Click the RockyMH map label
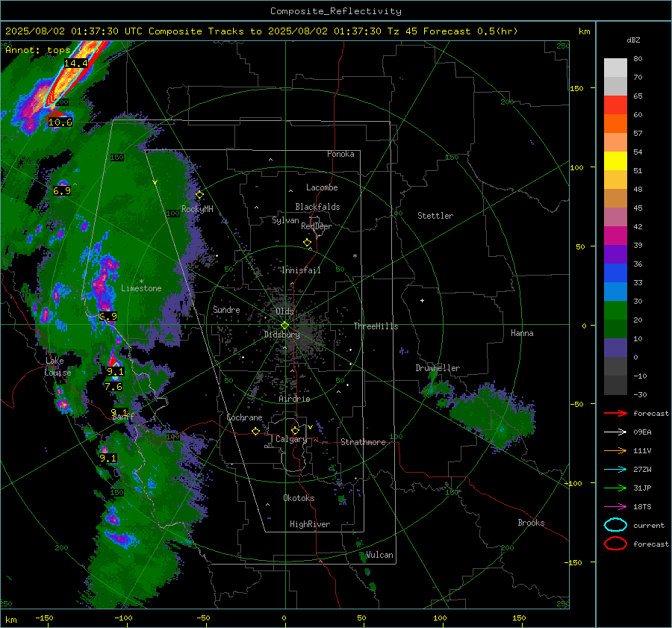This screenshot has width=672, height=628. click(x=197, y=209)
